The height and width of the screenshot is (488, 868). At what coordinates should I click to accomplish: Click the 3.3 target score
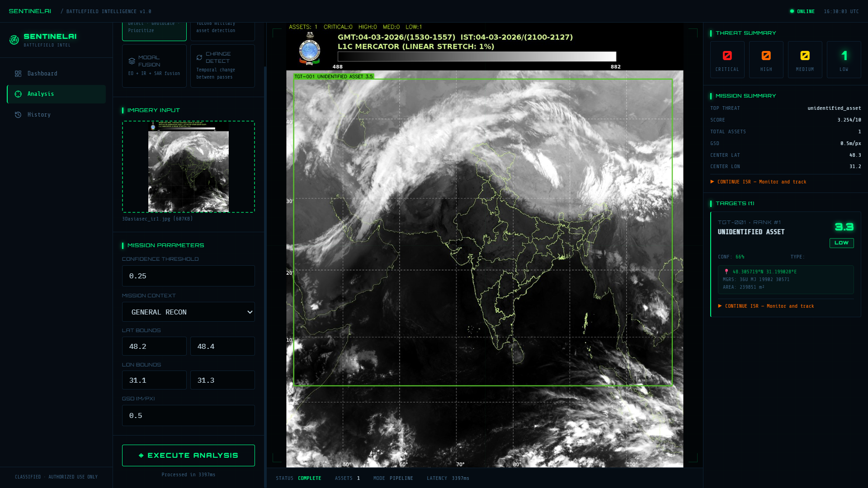[x=844, y=227]
